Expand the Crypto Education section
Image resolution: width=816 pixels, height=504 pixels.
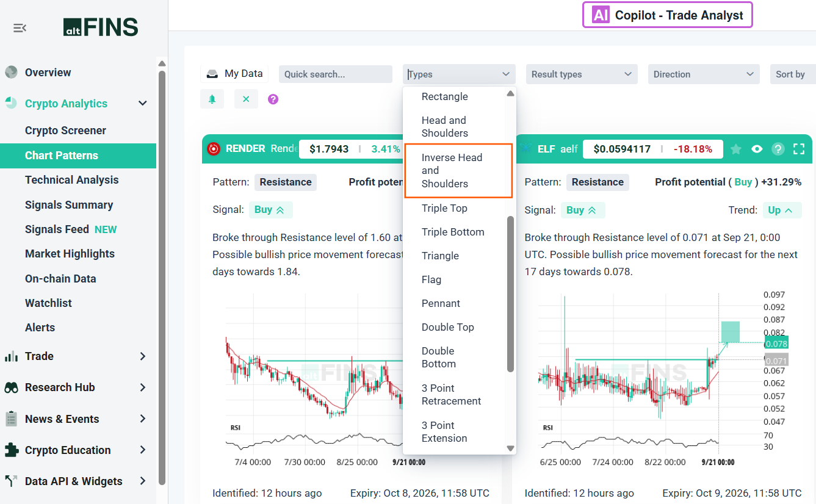click(x=143, y=450)
